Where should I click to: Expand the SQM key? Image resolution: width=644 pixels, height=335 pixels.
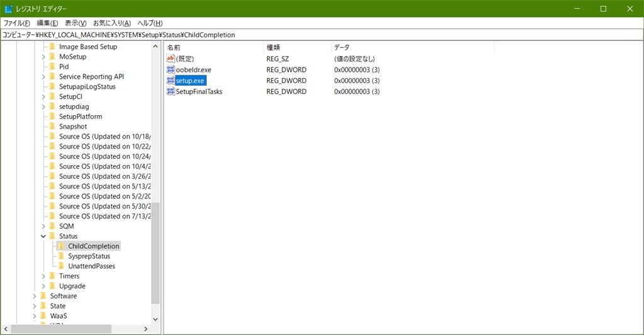(x=43, y=226)
